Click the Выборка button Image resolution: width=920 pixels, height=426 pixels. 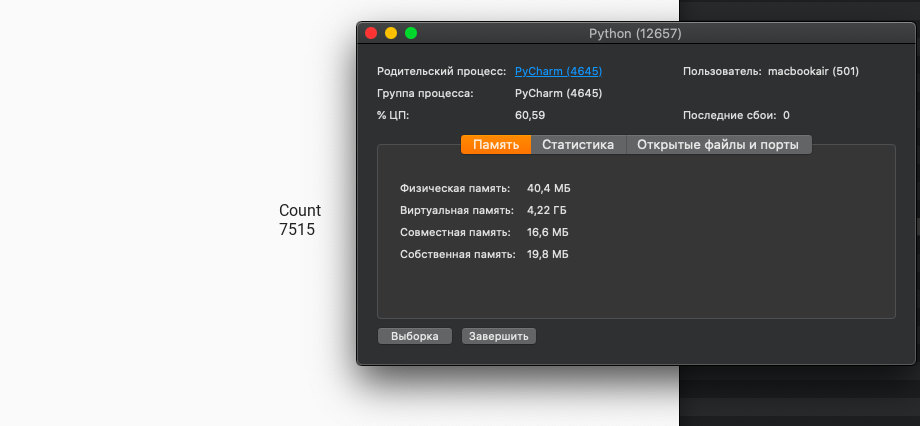(x=415, y=336)
